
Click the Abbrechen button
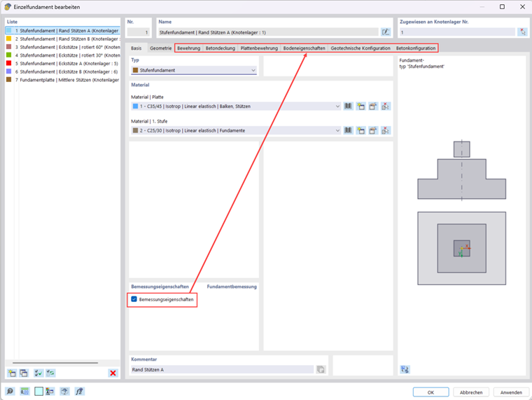(x=471, y=392)
